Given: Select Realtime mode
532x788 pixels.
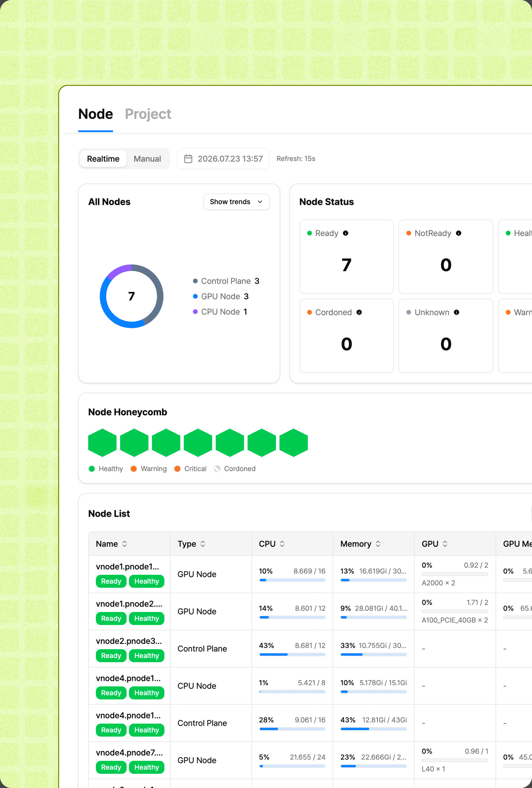Looking at the screenshot, I should [x=103, y=159].
